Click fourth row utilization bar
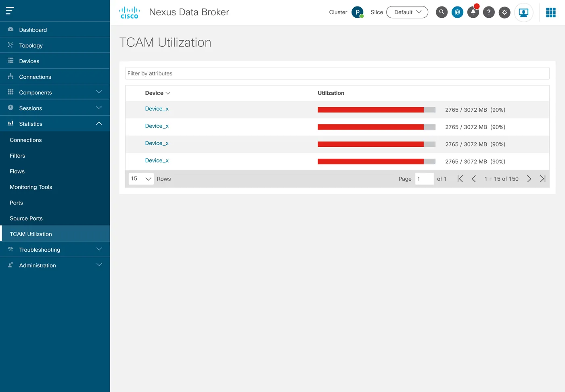 coord(377,162)
